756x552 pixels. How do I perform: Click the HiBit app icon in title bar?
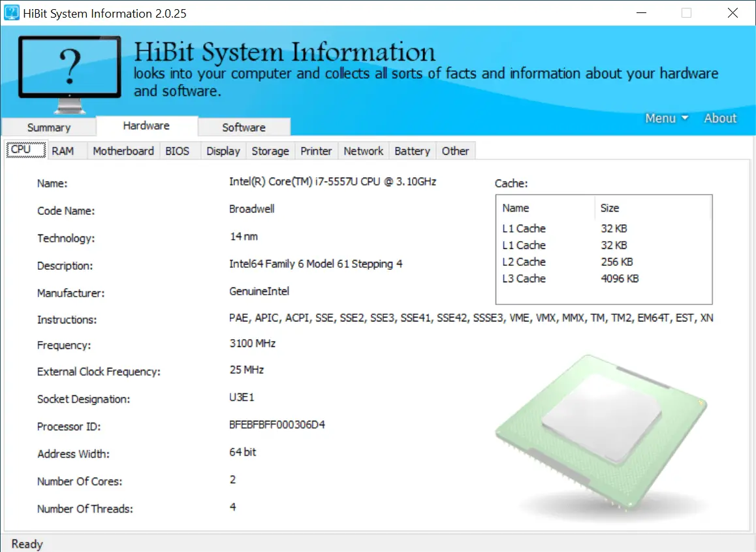click(x=12, y=12)
